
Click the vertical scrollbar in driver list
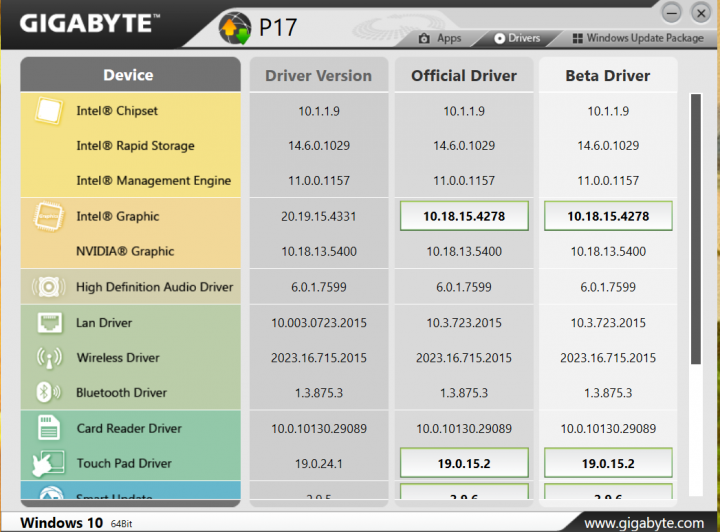click(x=696, y=229)
